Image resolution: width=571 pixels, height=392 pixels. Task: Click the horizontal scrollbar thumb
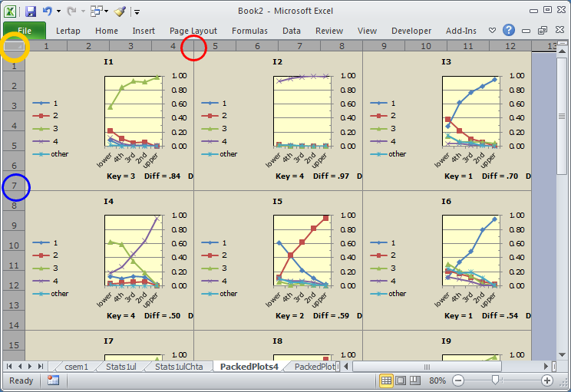(x=427, y=366)
